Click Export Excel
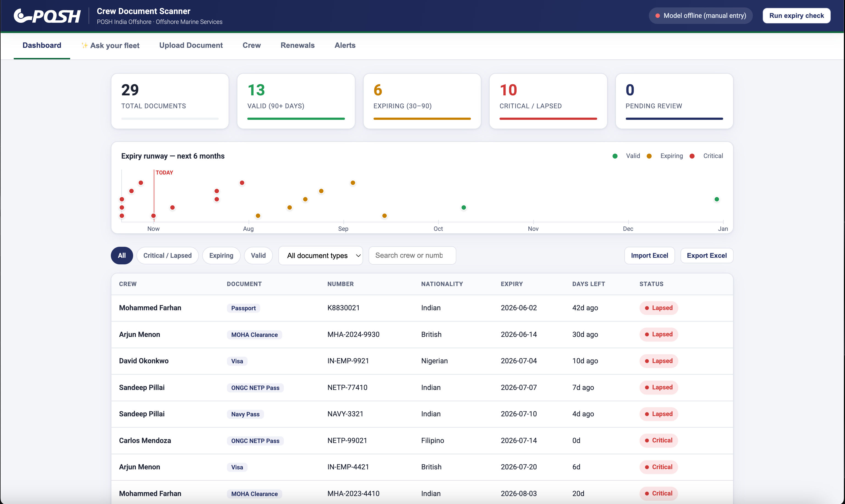 pyautogui.click(x=707, y=255)
